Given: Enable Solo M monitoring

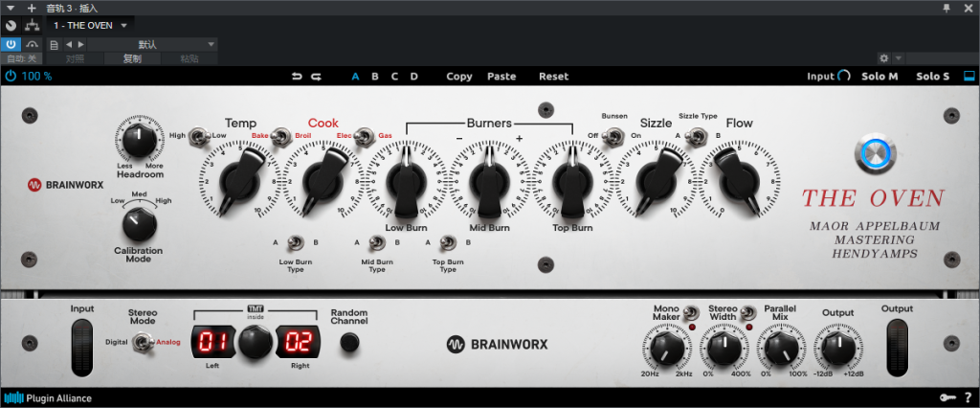Looking at the screenshot, I should (x=880, y=77).
